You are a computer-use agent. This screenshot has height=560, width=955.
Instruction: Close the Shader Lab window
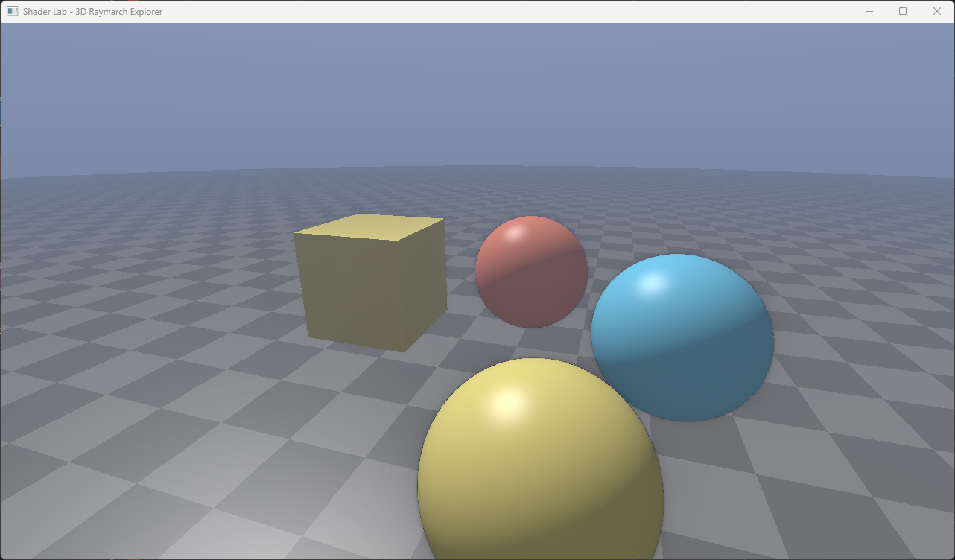pos(937,12)
